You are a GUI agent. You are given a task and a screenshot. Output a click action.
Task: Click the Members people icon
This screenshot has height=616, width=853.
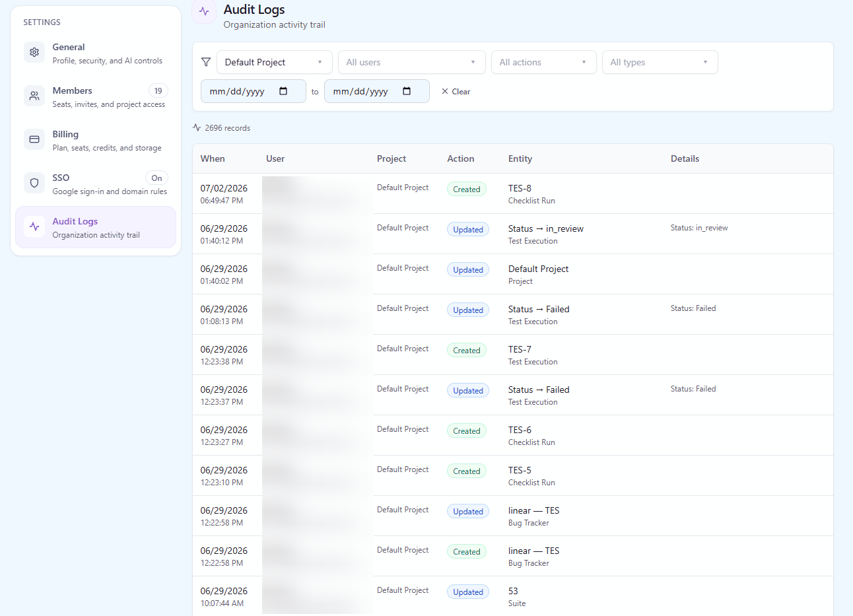coord(34,96)
